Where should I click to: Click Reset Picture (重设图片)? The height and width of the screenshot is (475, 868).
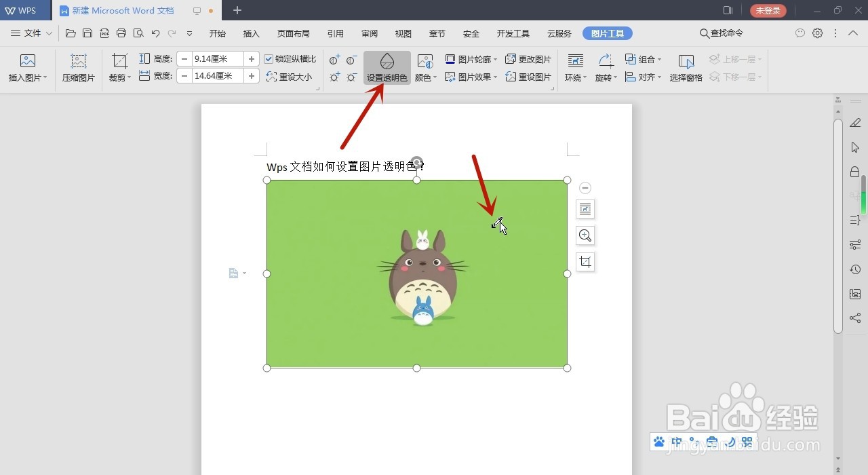[x=528, y=77]
